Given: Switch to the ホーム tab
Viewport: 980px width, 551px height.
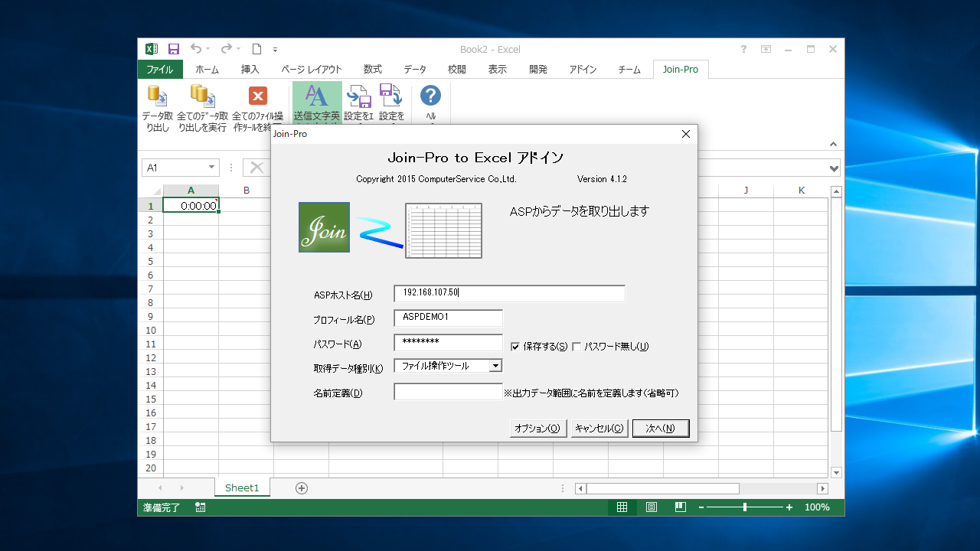Looking at the screenshot, I should coord(207,69).
